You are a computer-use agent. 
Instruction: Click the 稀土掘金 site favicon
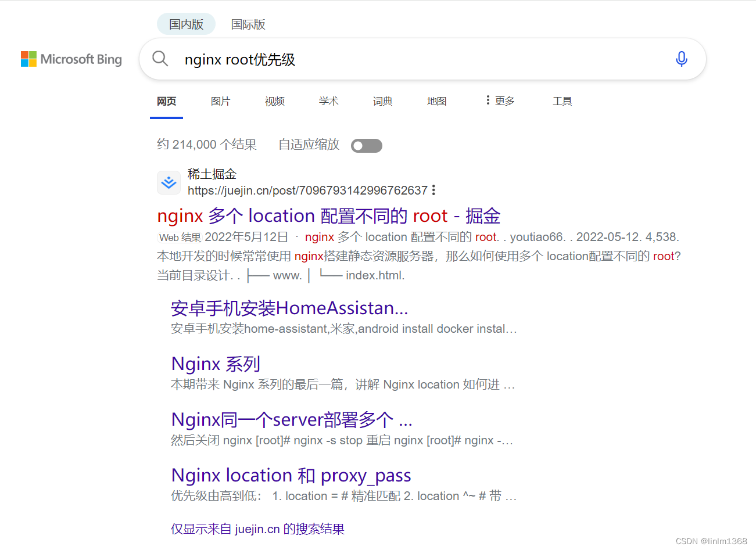(169, 182)
